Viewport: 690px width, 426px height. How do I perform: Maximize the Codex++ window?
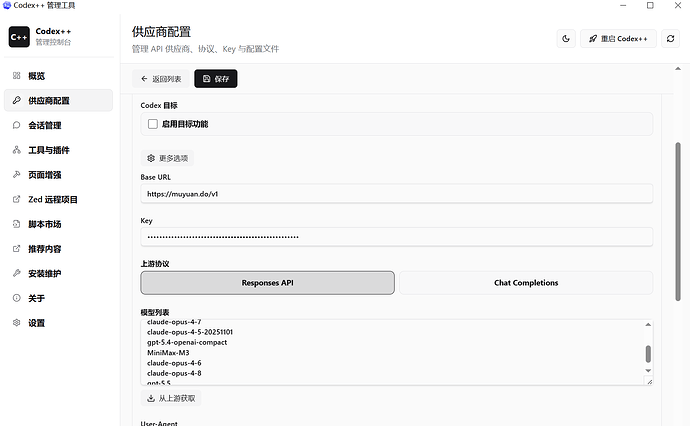point(650,5)
